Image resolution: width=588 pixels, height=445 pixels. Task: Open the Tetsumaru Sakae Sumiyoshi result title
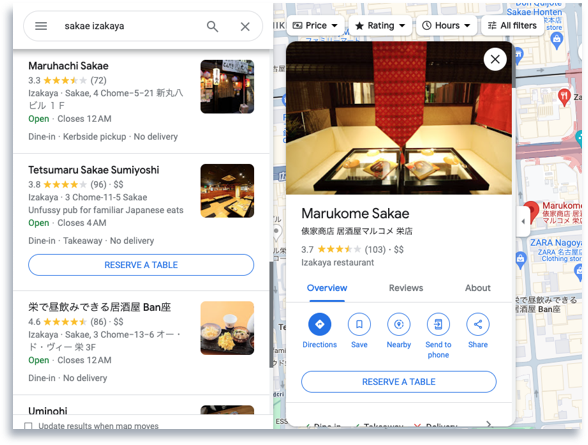(94, 170)
